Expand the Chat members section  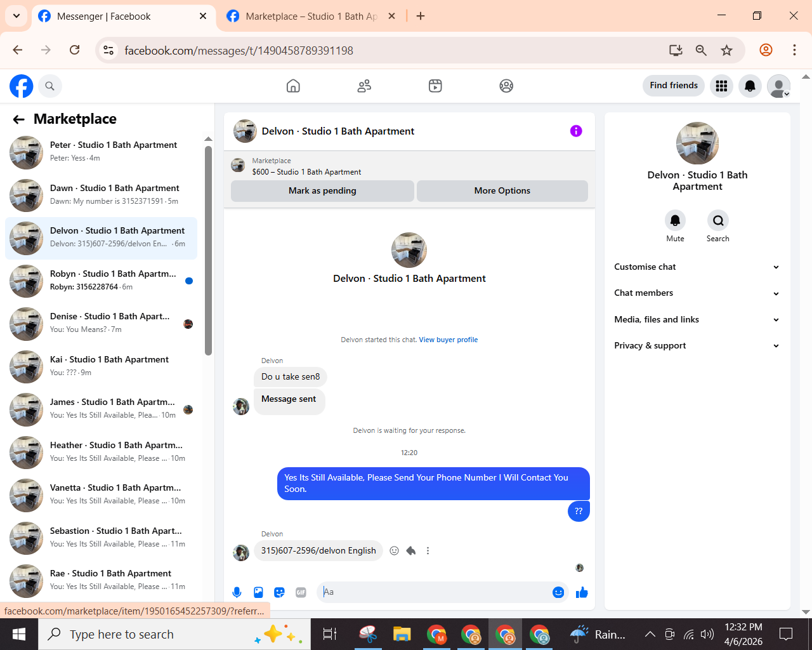coord(697,293)
